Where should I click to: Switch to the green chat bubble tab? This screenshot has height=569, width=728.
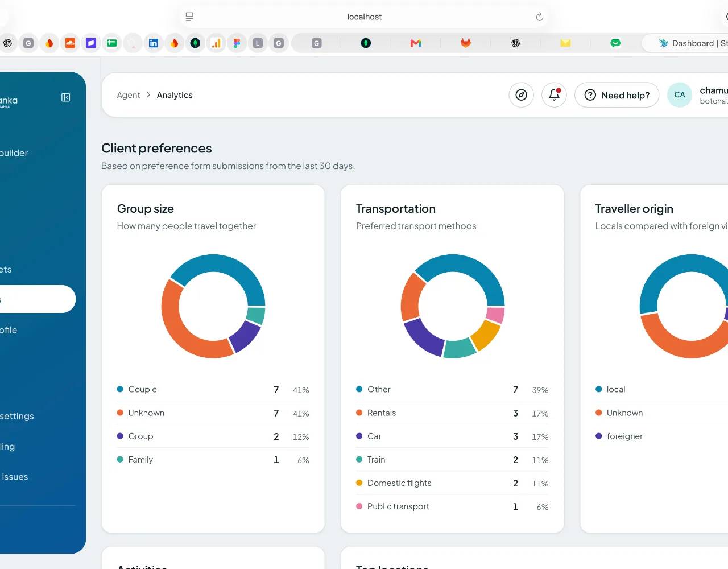pos(615,43)
